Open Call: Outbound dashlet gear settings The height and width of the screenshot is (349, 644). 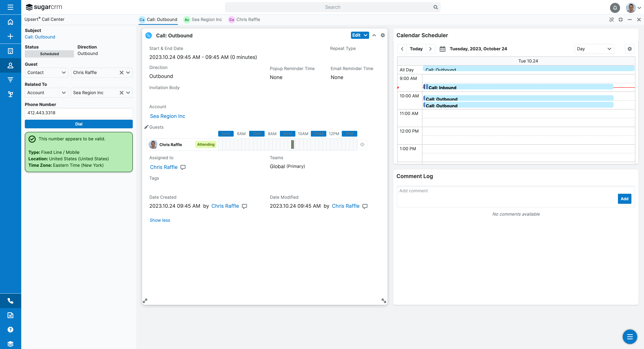pyautogui.click(x=383, y=35)
